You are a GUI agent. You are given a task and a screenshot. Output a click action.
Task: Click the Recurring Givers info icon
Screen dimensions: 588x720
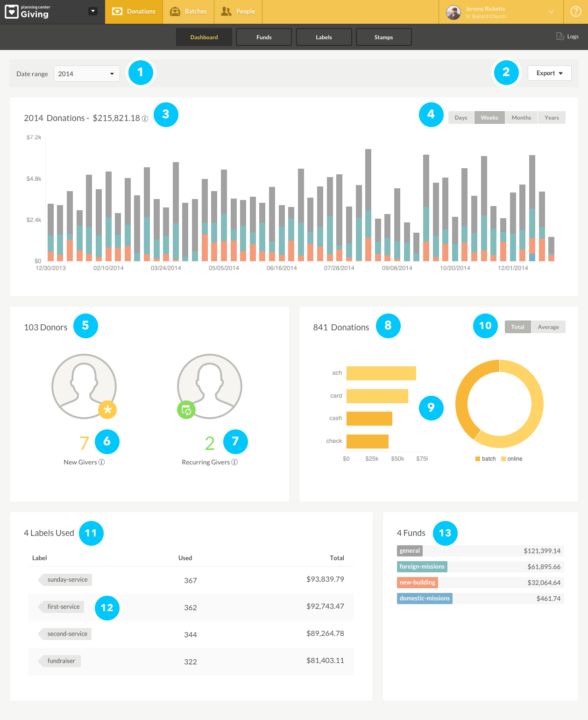235,462
